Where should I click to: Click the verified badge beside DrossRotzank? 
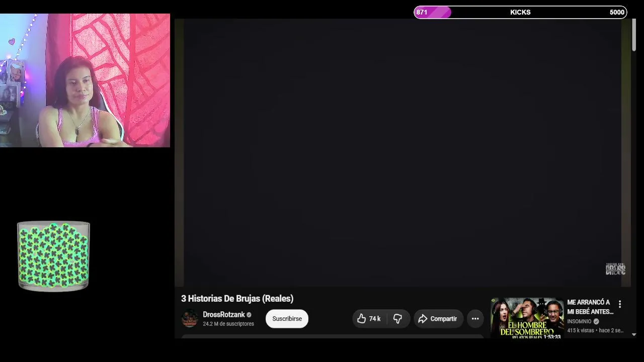click(249, 315)
